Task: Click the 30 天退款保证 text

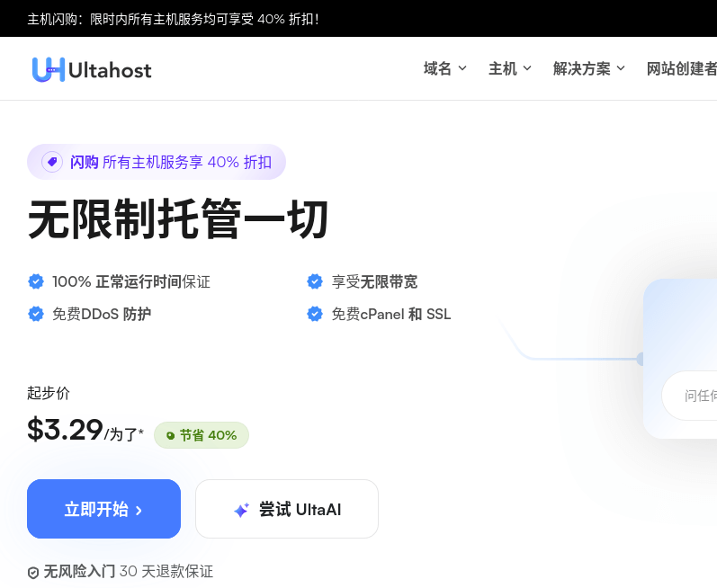Action: (x=166, y=571)
